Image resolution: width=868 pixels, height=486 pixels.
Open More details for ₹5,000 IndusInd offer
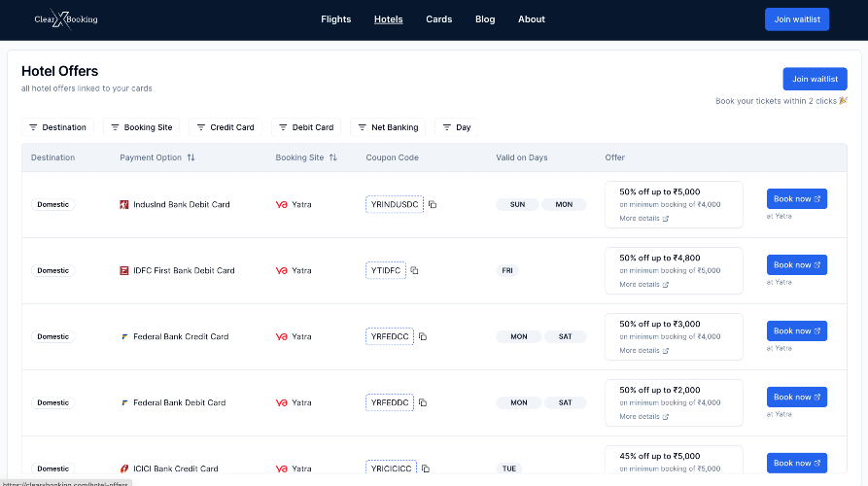click(x=644, y=218)
